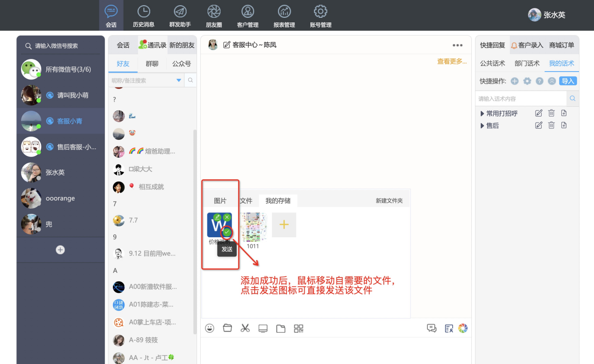Viewport: 594px width, 364px height.
Task: Click the green X delete icon on Word file
Action: click(227, 217)
